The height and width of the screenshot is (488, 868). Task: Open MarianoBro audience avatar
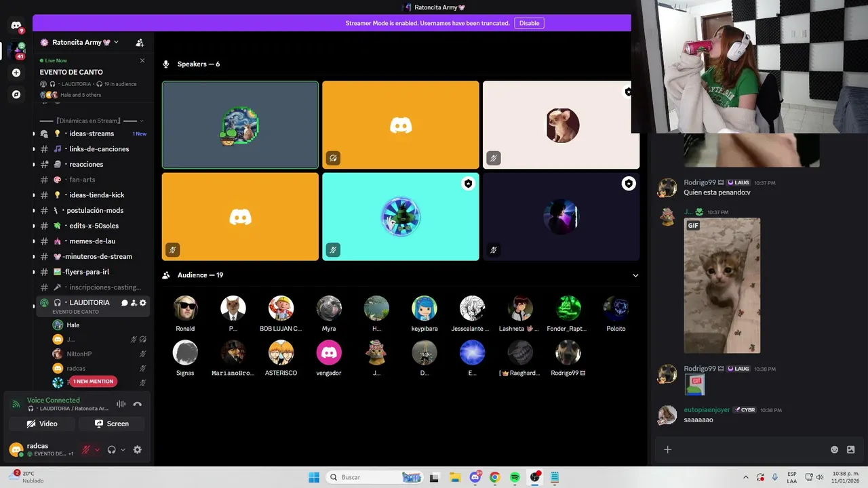[x=233, y=352]
